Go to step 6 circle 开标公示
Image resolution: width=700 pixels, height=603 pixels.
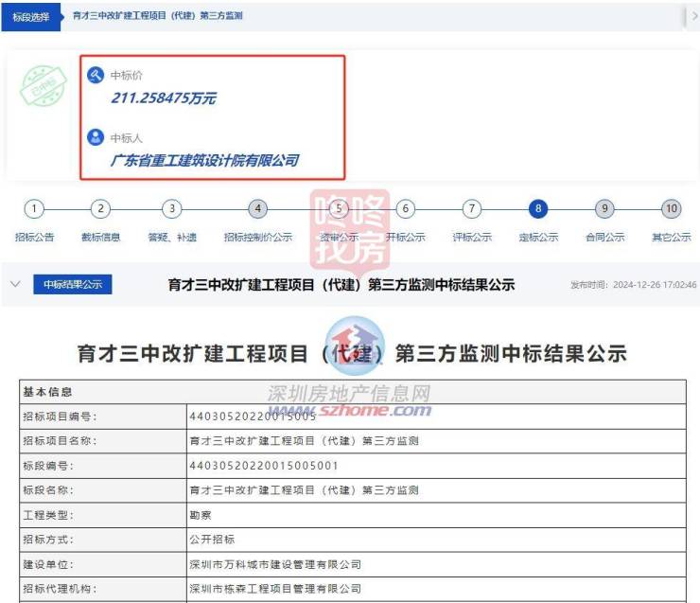pyautogui.click(x=406, y=208)
